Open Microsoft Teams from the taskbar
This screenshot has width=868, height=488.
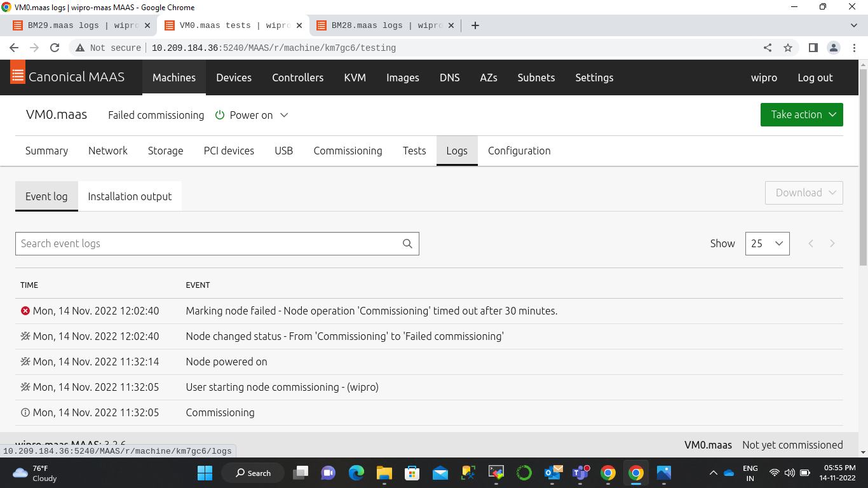pos(580,473)
